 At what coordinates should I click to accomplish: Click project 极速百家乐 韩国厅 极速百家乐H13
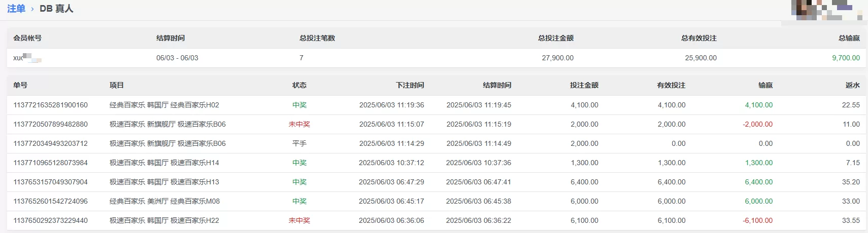pyautogui.click(x=164, y=182)
